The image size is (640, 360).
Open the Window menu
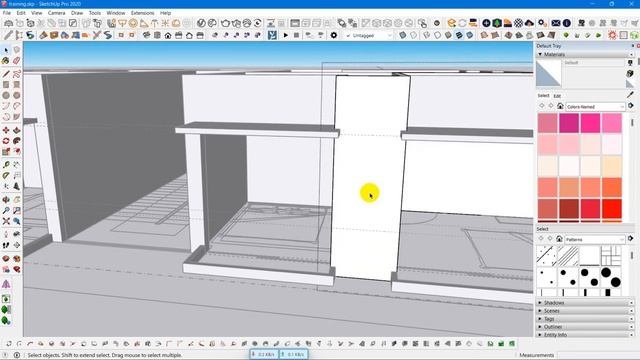tap(116, 13)
